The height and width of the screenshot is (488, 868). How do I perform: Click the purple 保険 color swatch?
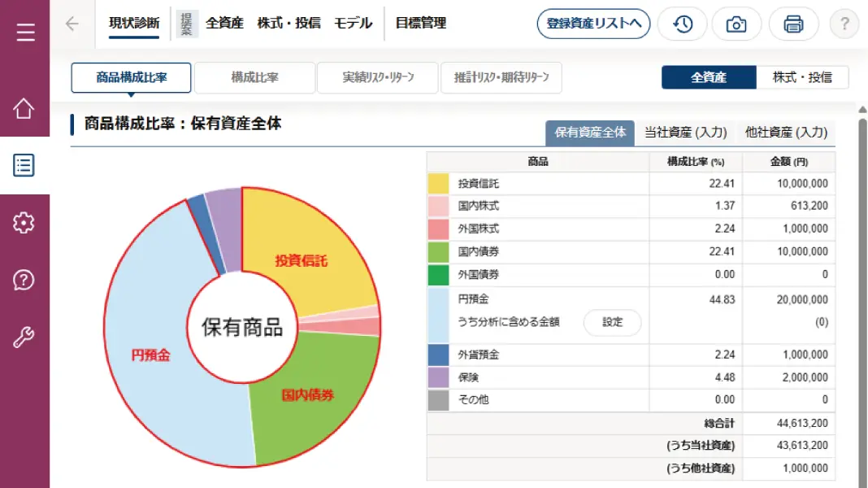point(438,377)
